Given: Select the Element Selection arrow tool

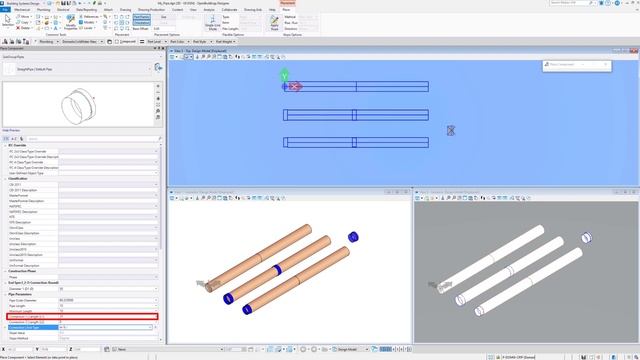Looking at the screenshot, I should [x=7, y=20].
